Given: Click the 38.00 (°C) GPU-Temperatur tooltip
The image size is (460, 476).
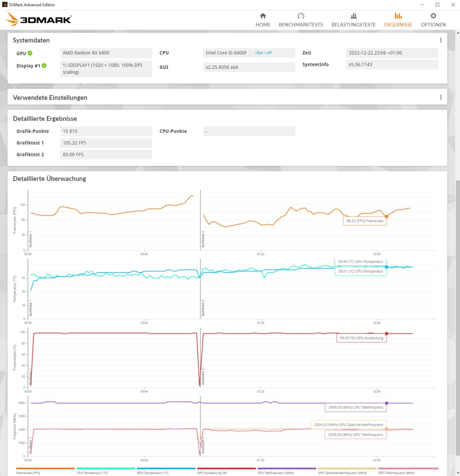Looking at the screenshot, I should click(x=360, y=262).
